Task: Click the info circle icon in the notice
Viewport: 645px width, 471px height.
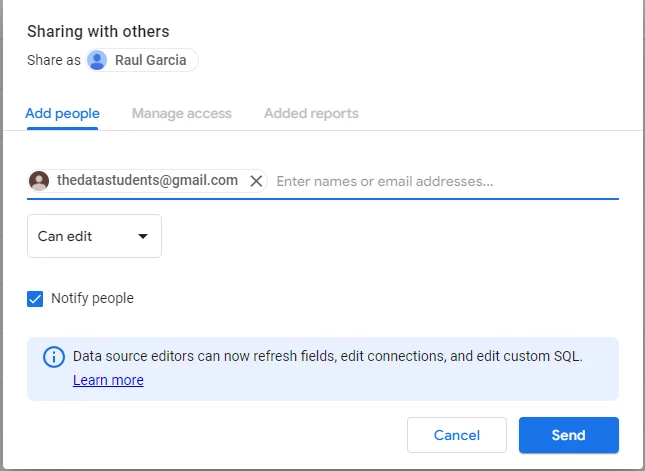Action: click(54, 357)
